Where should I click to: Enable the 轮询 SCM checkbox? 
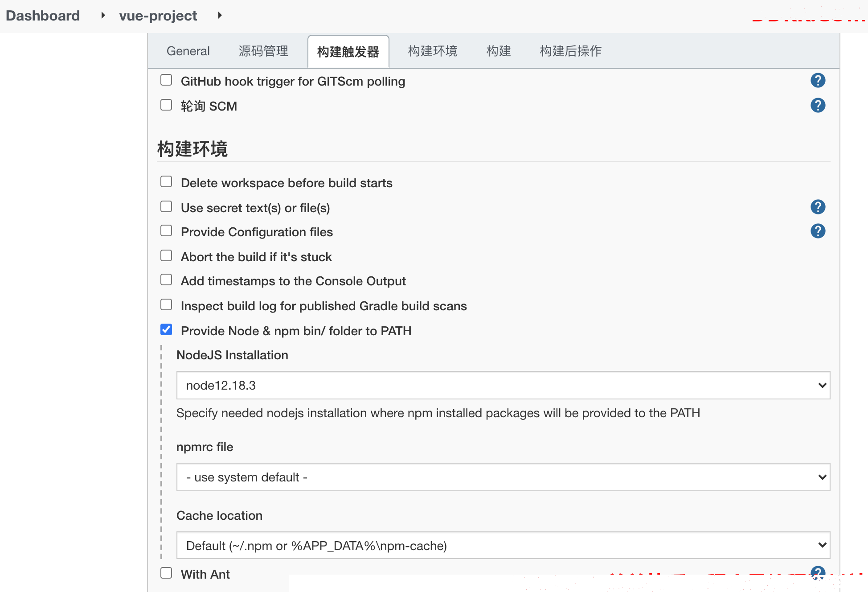[166, 105]
